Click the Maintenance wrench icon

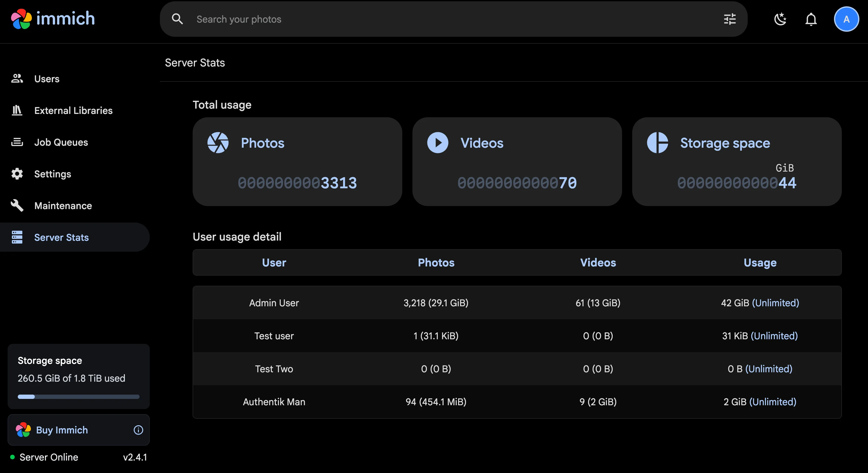pos(17,206)
